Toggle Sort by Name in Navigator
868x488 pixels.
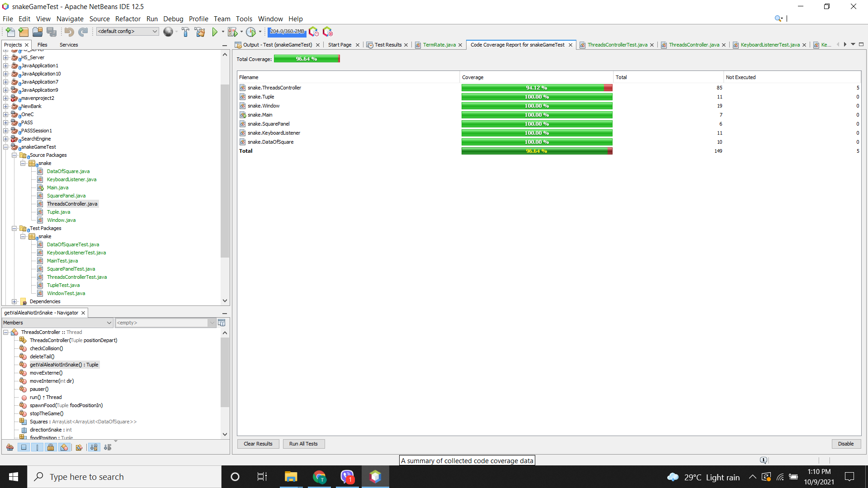pyautogui.click(x=94, y=447)
